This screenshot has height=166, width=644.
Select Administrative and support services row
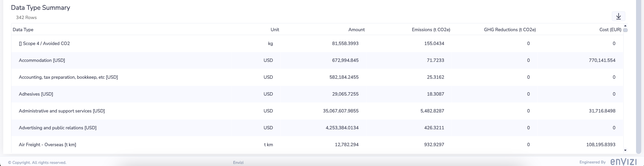(x=62, y=111)
